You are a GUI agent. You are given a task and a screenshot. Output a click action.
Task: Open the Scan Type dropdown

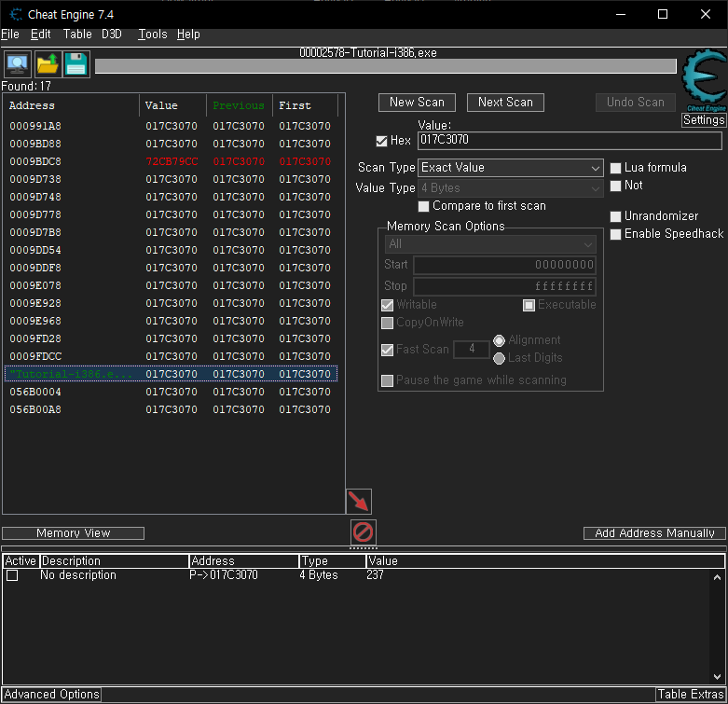pos(510,168)
